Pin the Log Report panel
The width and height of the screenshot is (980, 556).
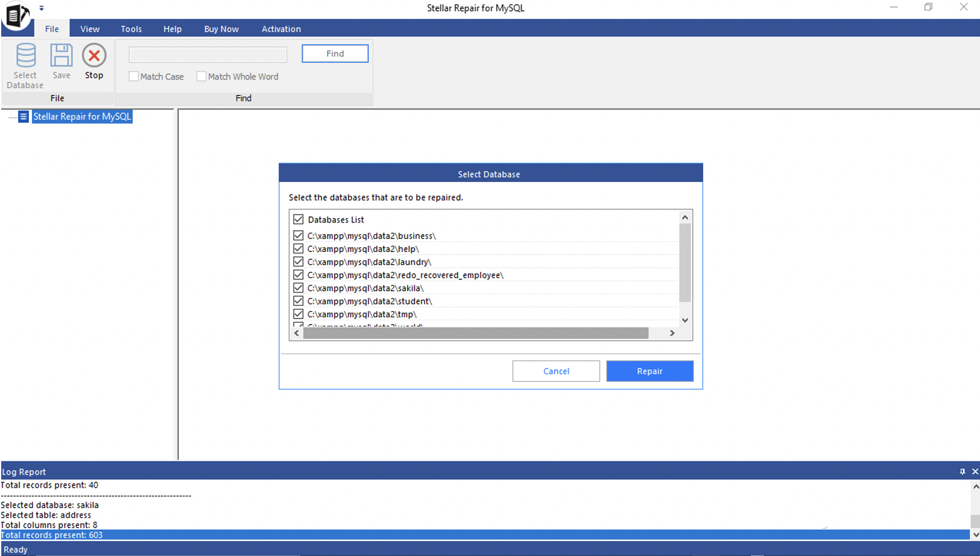pyautogui.click(x=962, y=471)
